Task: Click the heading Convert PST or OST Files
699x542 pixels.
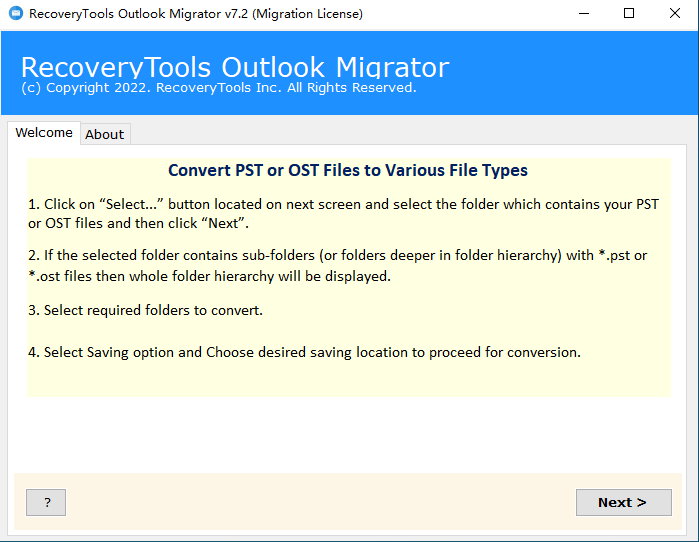Action: [x=348, y=170]
